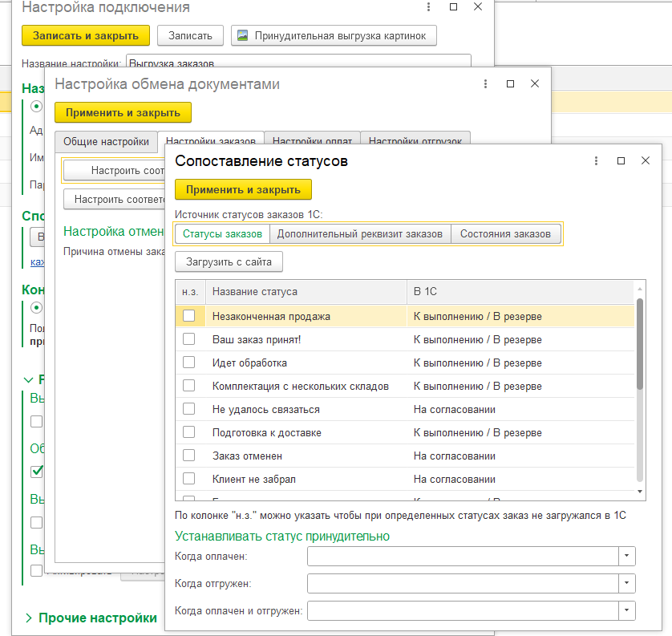The image size is (672, 636).
Task: Open the Когда оплачен dropdown
Action: [626, 557]
